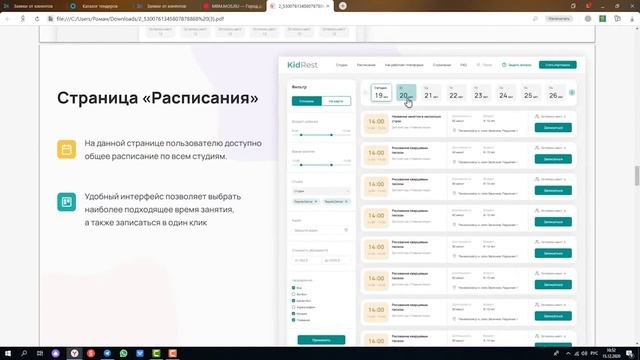The width and height of the screenshot is (640, 360).
Task: Toggle the "Все" direction checkbox
Action: (x=293, y=288)
